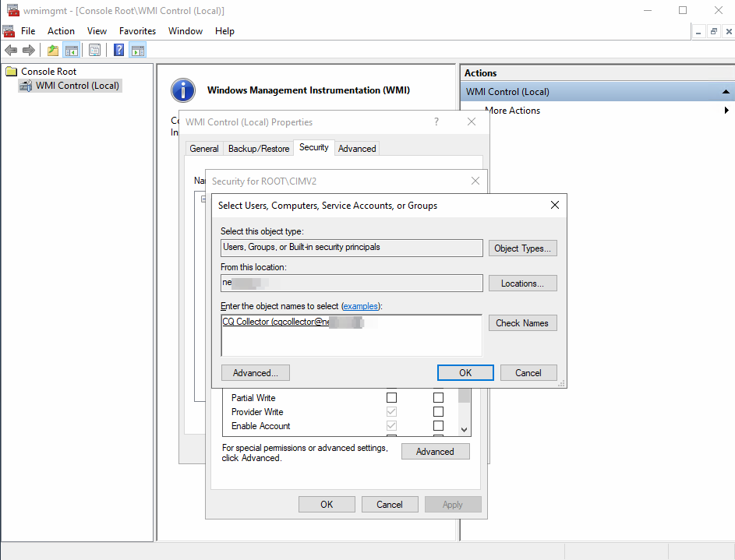735x560 pixels.
Task: Click into the object names entry box
Action: point(352,336)
